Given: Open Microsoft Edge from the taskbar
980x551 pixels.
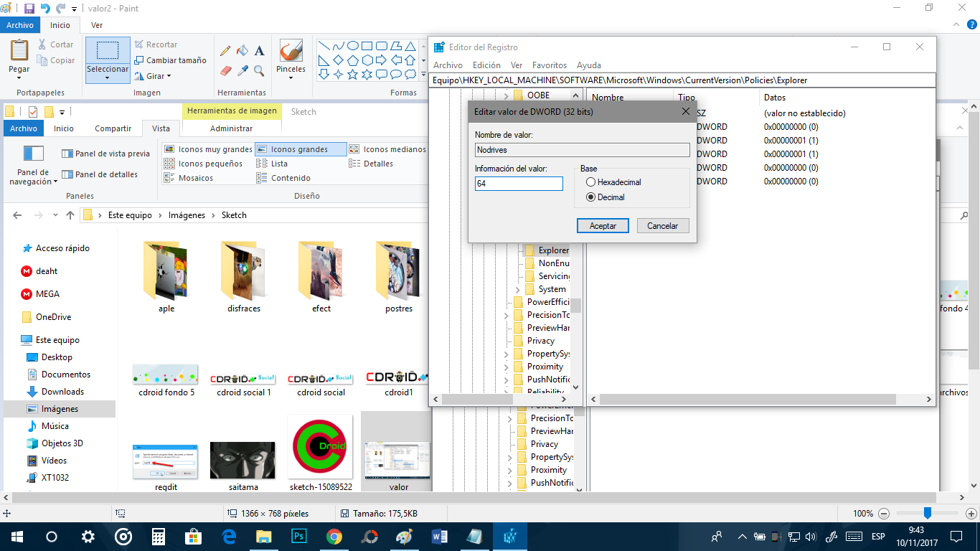Looking at the screenshot, I should (229, 537).
